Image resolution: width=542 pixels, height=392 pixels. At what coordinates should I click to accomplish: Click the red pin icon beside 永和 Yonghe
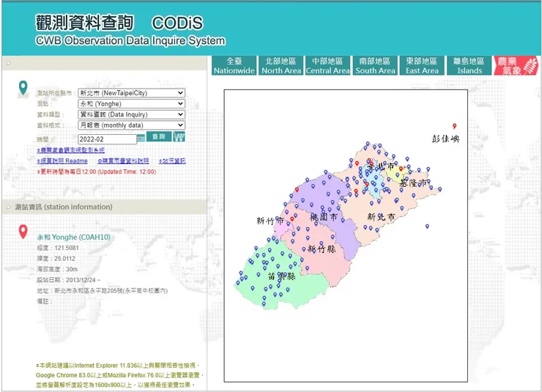pyautogui.click(x=23, y=232)
